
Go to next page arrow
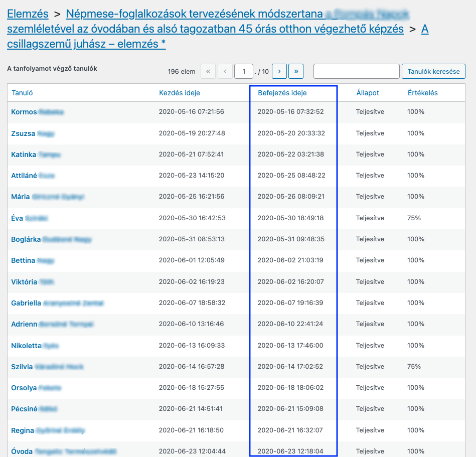click(x=279, y=71)
